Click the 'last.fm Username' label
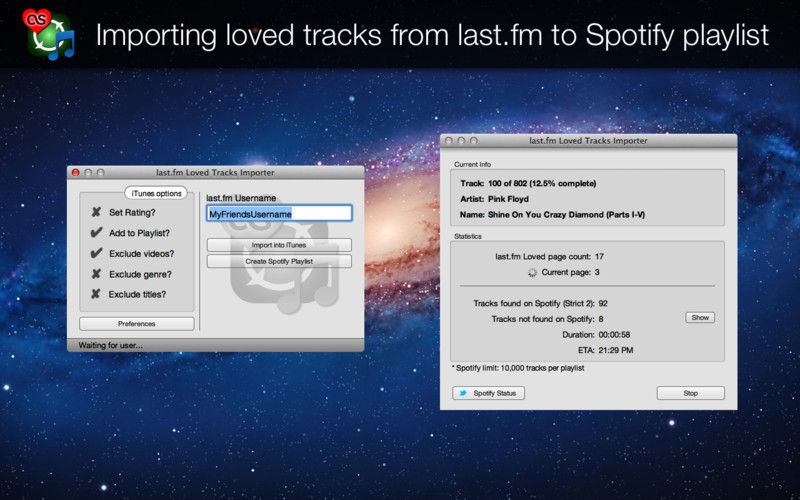 (x=241, y=198)
